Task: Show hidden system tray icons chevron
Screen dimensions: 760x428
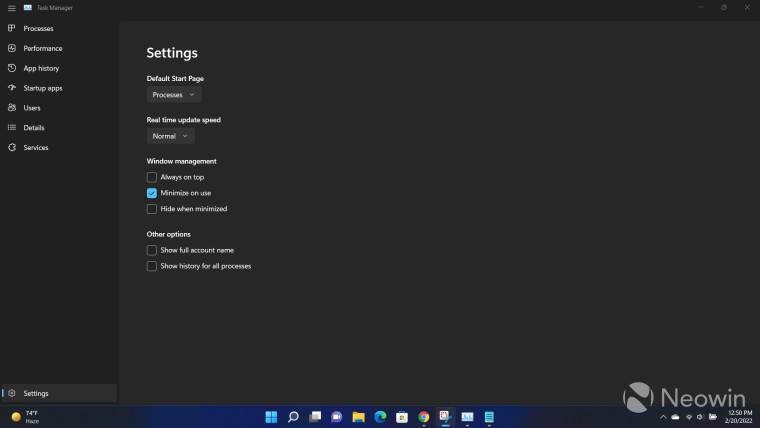Action: pos(663,416)
